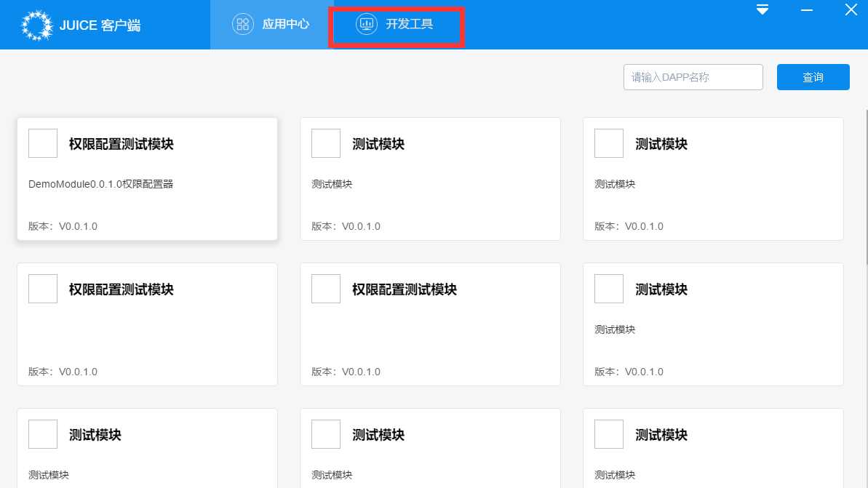Click the 查询 search button

(813, 77)
